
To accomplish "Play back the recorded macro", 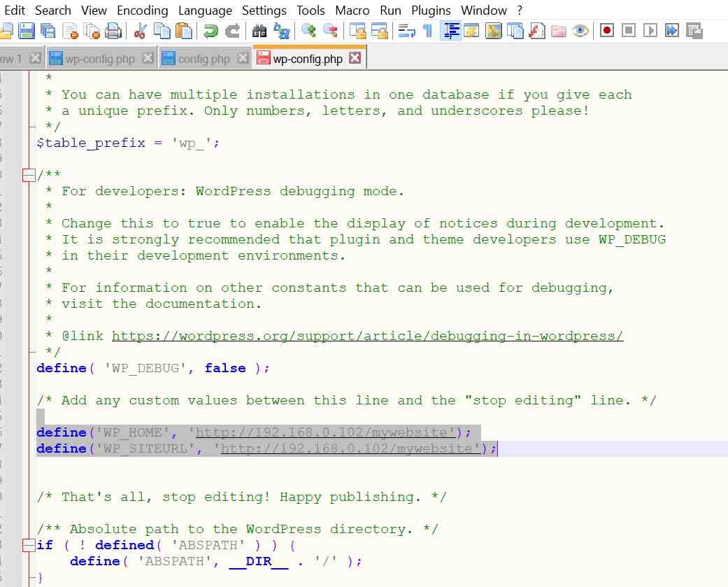I will coord(650,31).
